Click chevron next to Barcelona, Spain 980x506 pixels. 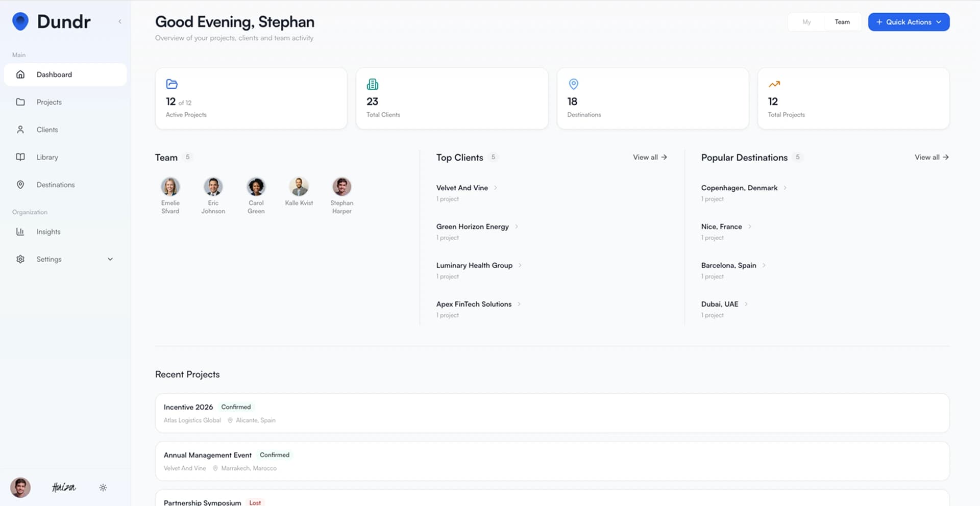click(764, 265)
